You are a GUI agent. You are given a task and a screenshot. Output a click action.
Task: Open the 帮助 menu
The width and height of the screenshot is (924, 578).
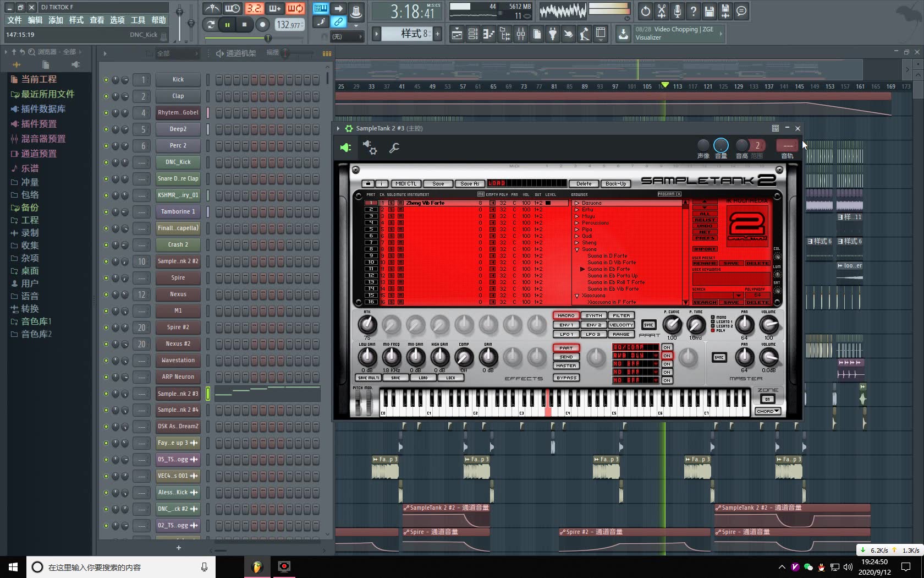pos(158,20)
